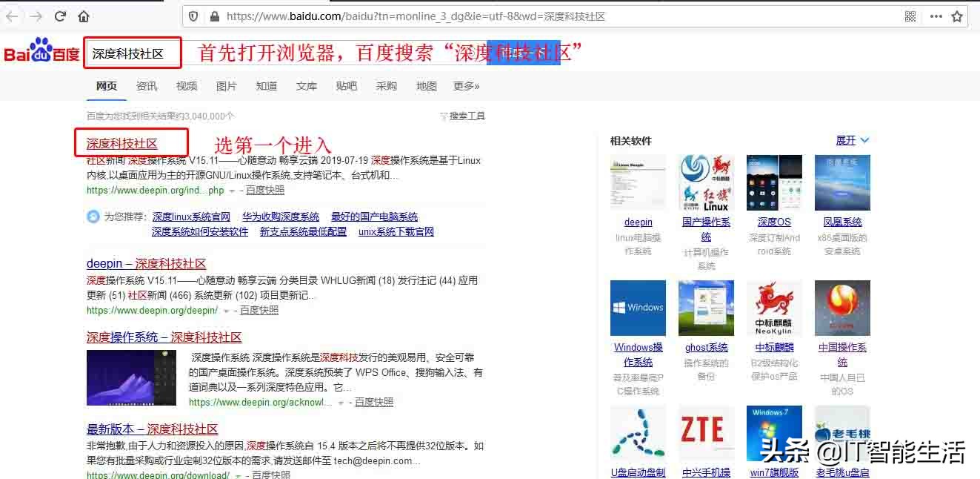Click the browser home icon
This screenshot has height=479, width=980.
tap(84, 15)
